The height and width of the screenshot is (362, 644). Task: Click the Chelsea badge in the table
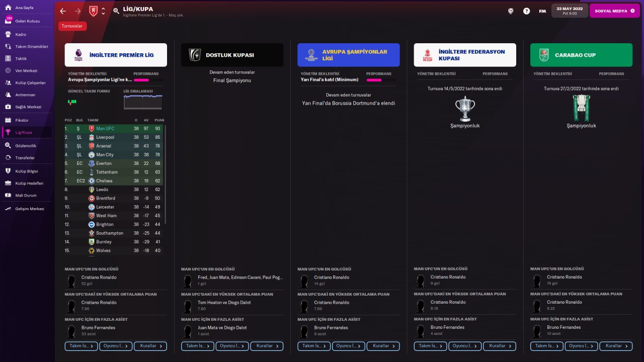coord(92,181)
